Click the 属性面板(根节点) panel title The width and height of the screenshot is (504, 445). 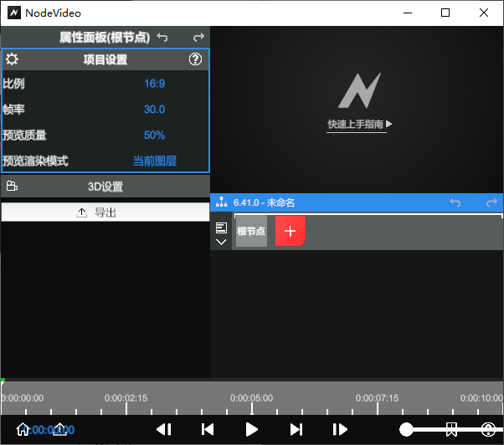tap(105, 38)
